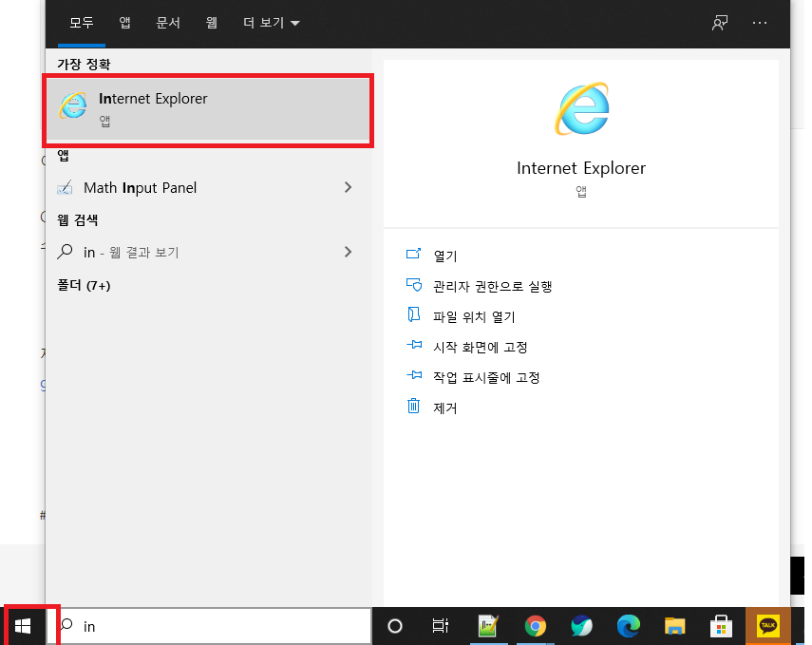
Task: Switch to the 문서 tab
Action: (168, 23)
